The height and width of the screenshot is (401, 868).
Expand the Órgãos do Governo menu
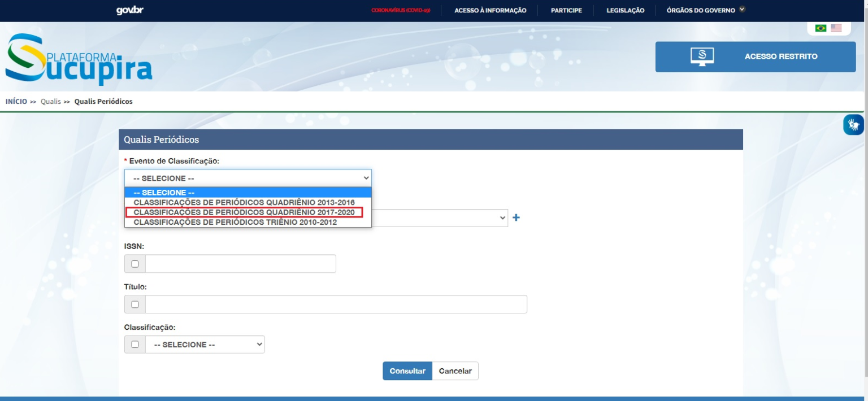click(x=706, y=10)
